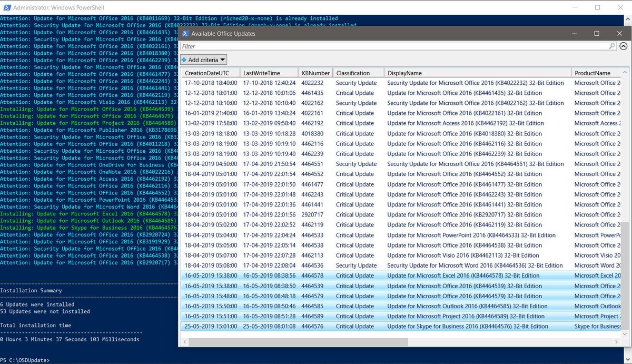Minimize the Available Office Updates window

pos(574,33)
